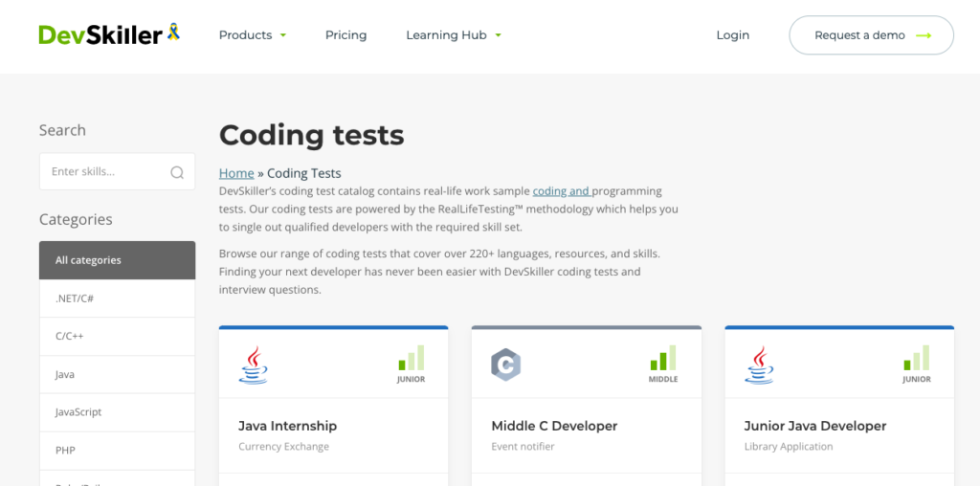Click the Middle level bars icon
The height and width of the screenshot is (486, 980).
(x=663, y=360)
